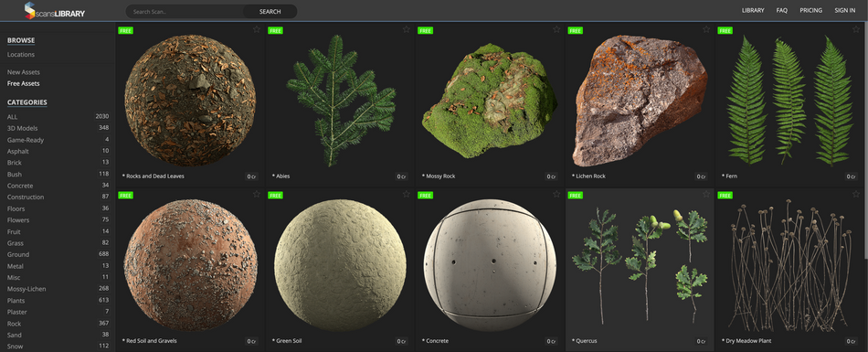Star the Abies asset
The image size is (868, 352).
click(407, 29)
